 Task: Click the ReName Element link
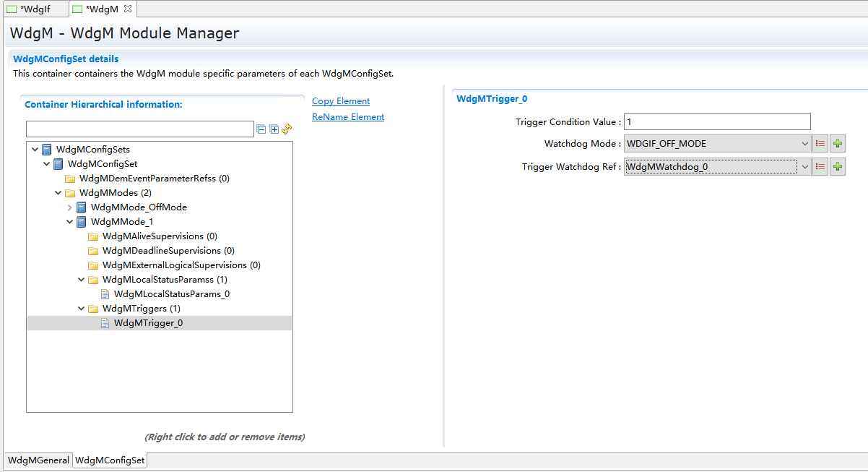pyautogui.click(x=348, y=117)
